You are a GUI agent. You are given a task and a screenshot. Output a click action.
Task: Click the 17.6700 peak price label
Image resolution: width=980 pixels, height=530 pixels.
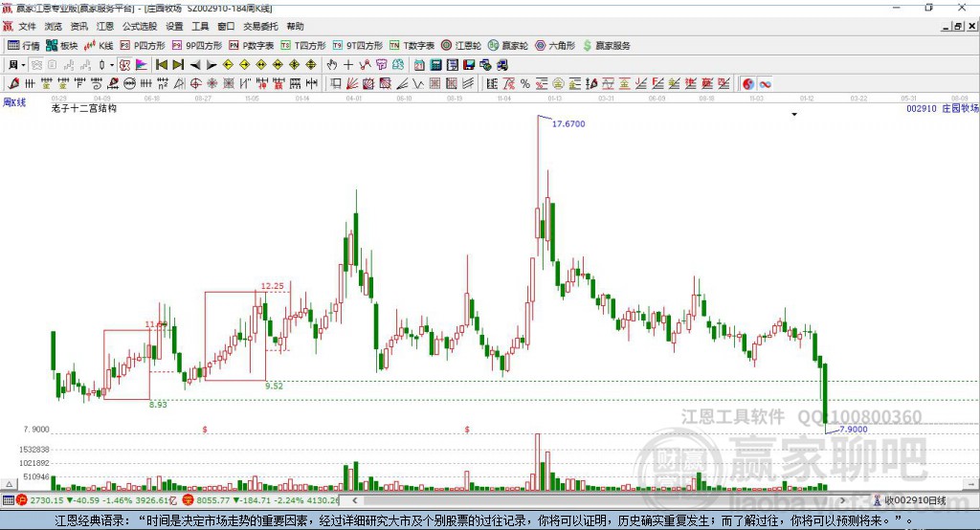(x=568, y=123)
